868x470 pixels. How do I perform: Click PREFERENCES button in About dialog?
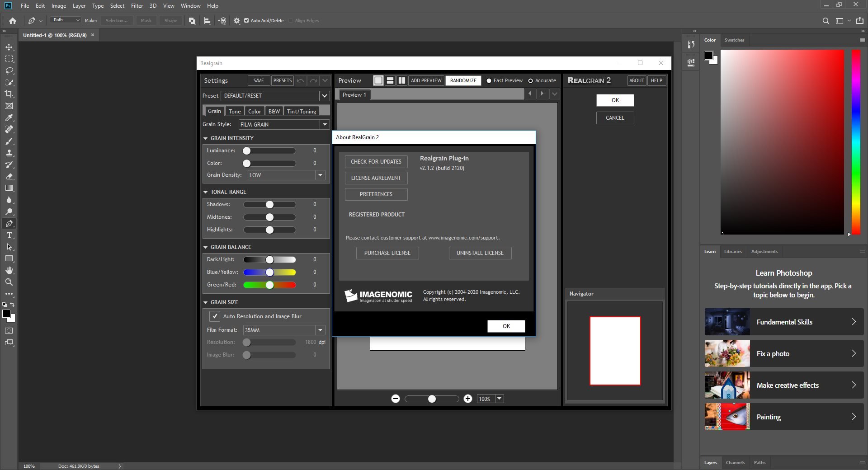[x=376, y=194]
